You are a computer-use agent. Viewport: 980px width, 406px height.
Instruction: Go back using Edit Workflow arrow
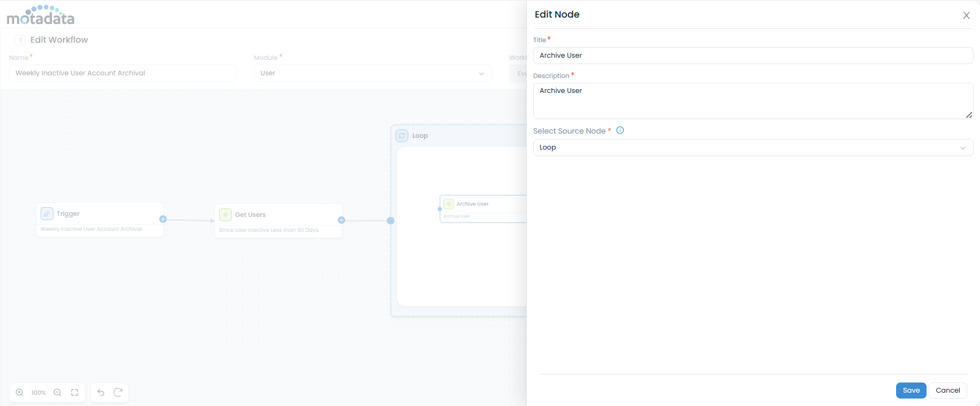point(21,40)
